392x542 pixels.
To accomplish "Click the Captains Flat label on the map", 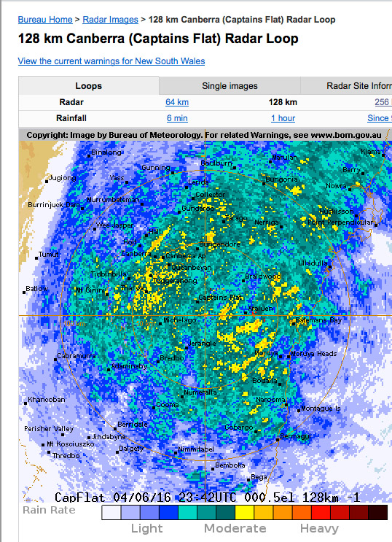I will tap(221, 298).
